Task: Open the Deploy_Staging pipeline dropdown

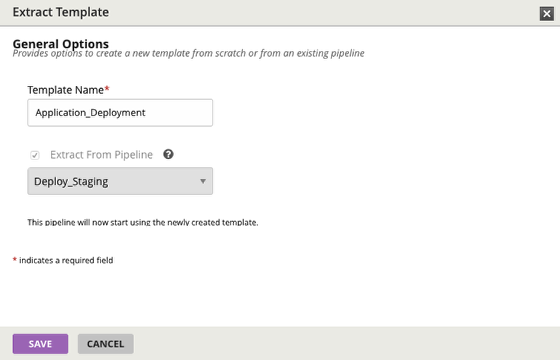Action: 120,181
